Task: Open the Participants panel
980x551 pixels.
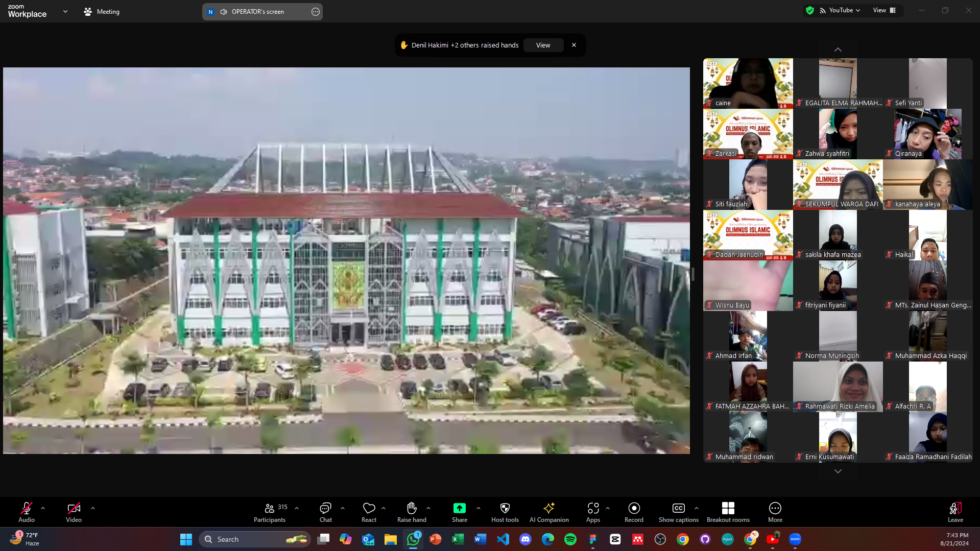Action: pyautogui.click(x=270, y=512)
